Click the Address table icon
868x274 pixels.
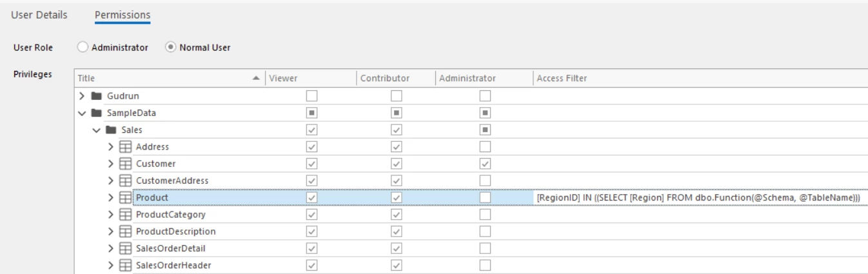coord(125,146)
